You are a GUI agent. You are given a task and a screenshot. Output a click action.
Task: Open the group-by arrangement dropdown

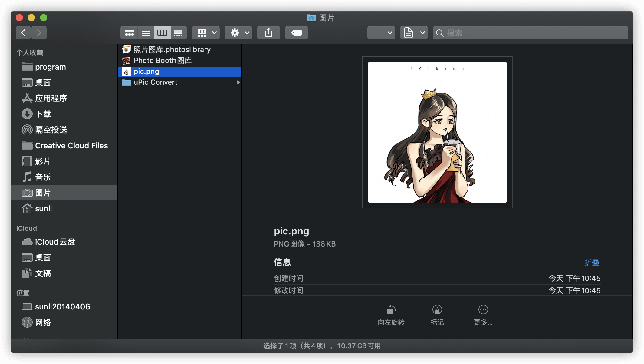coord(206,33)
